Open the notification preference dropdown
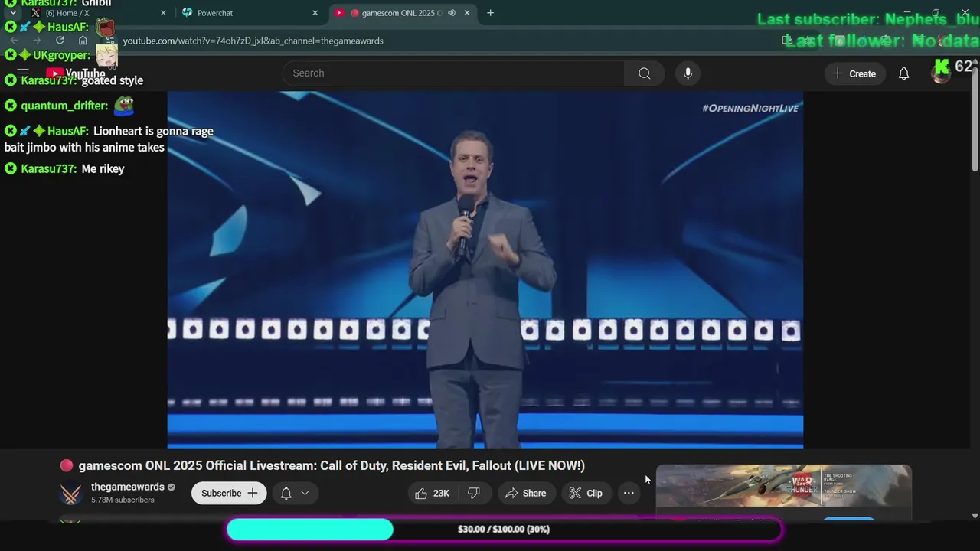 tap(295, 493)
